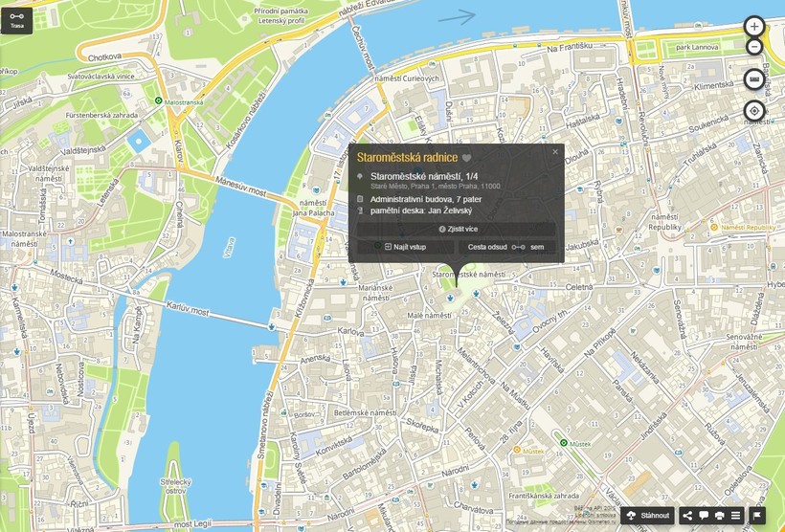Open the share icon in the bottom toolbar

[688, 516]
